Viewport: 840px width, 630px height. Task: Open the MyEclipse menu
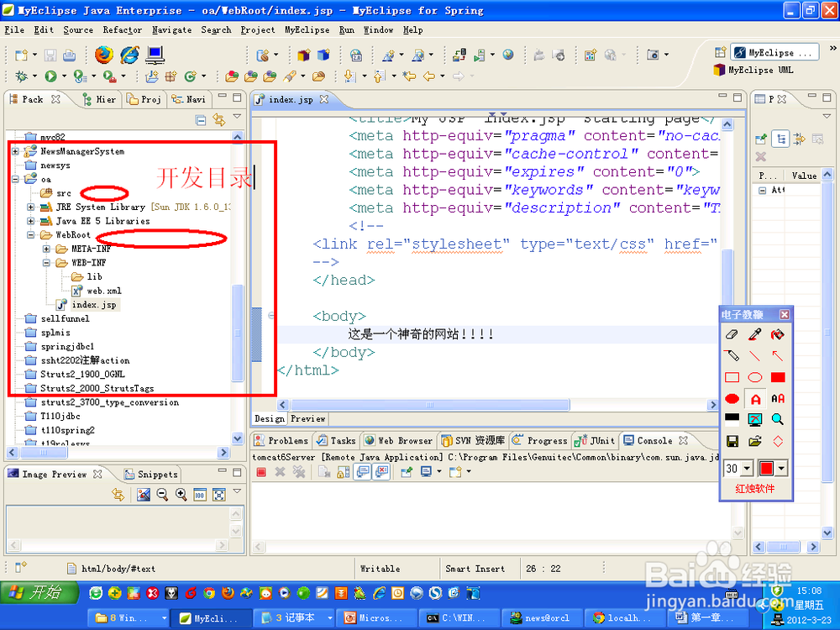pos(307,30)
